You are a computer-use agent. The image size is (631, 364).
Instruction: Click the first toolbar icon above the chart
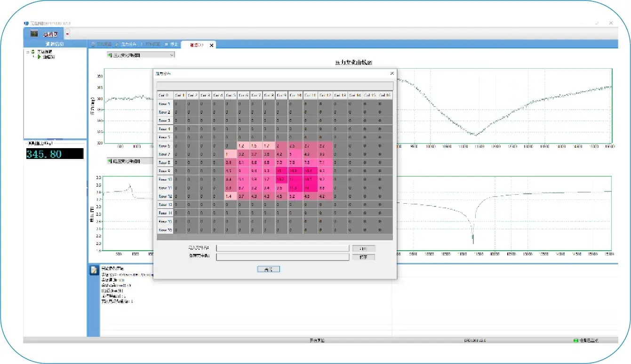pyautogui.click(x=93, y=45)
